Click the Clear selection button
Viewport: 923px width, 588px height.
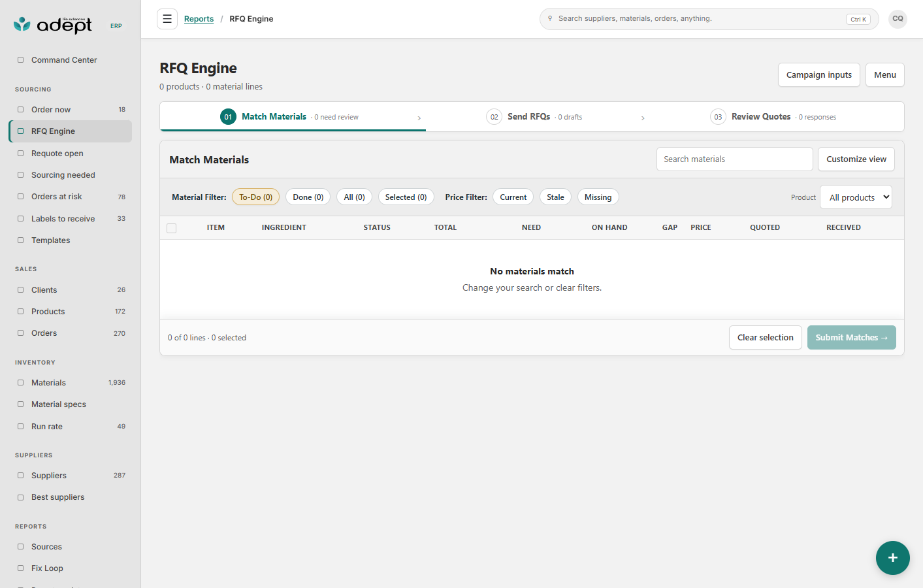[x=765, y=337]
